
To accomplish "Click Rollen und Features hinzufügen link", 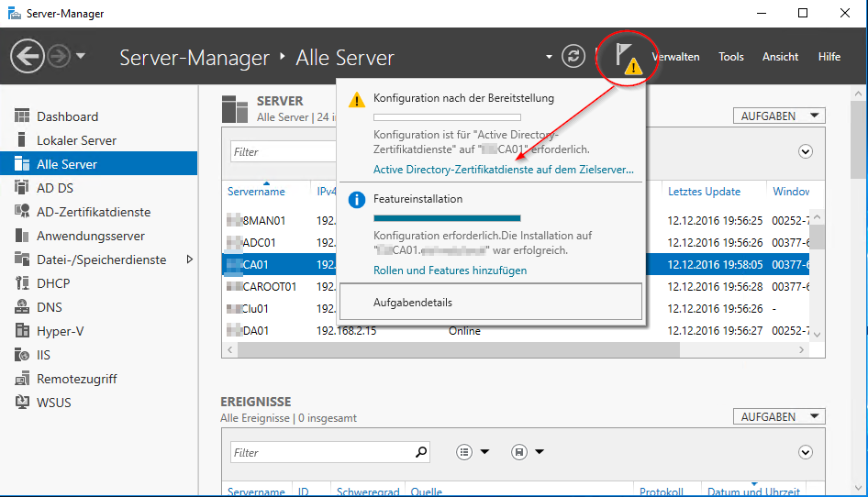I will pyautogui.click(x=450, y=271).
